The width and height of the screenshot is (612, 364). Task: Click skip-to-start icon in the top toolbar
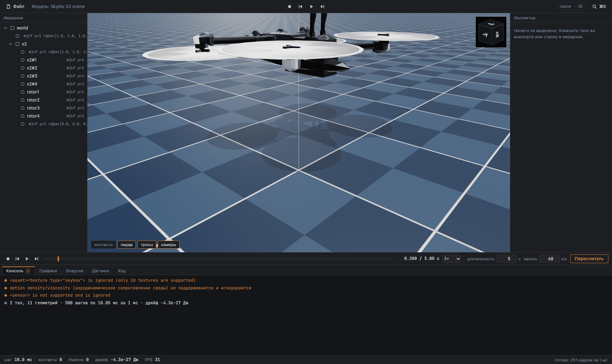point(301,7)
